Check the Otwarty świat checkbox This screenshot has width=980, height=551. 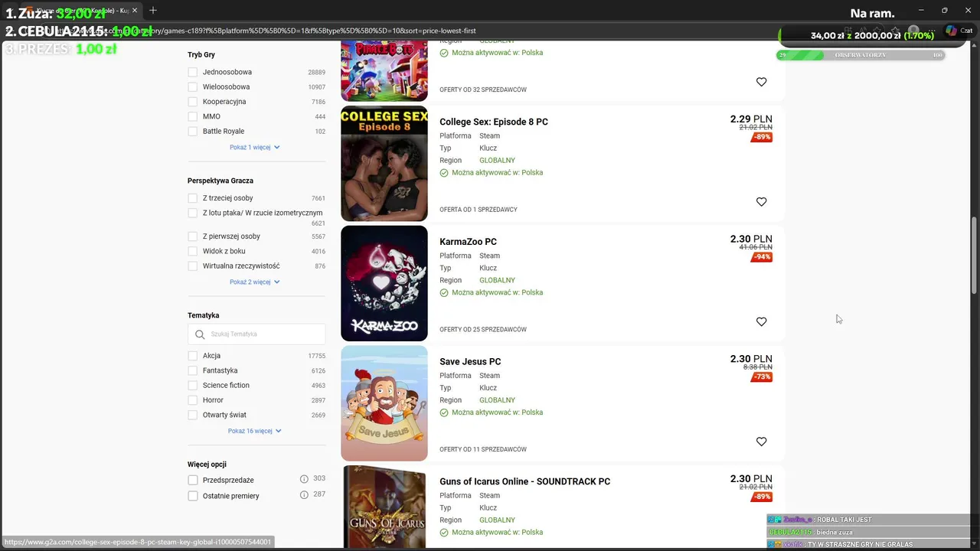[x=193, y=415]
